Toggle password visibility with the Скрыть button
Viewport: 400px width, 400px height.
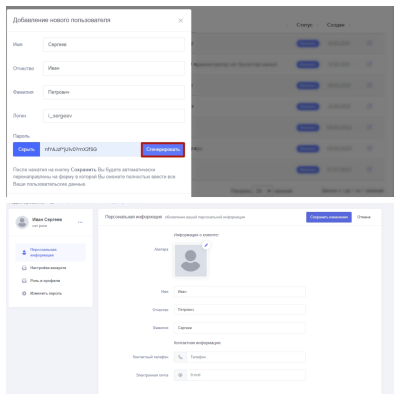point(26,149)
